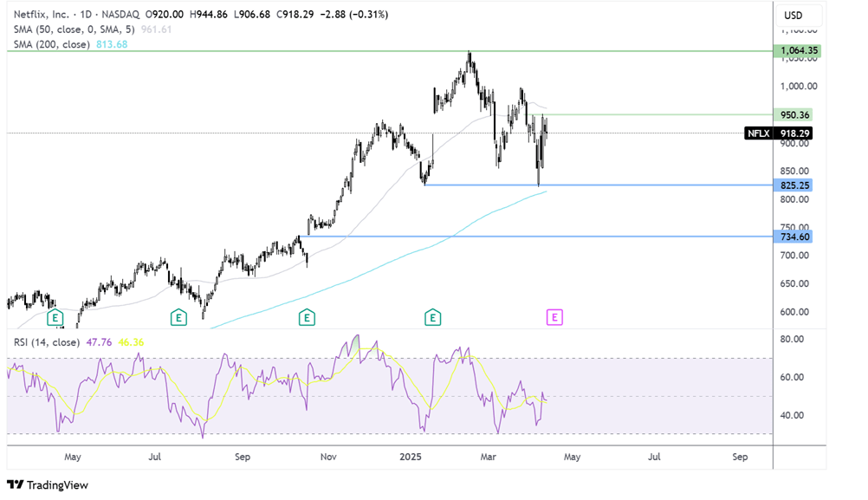
Task: Click the Sep label at time axis end
Action: 740,457
